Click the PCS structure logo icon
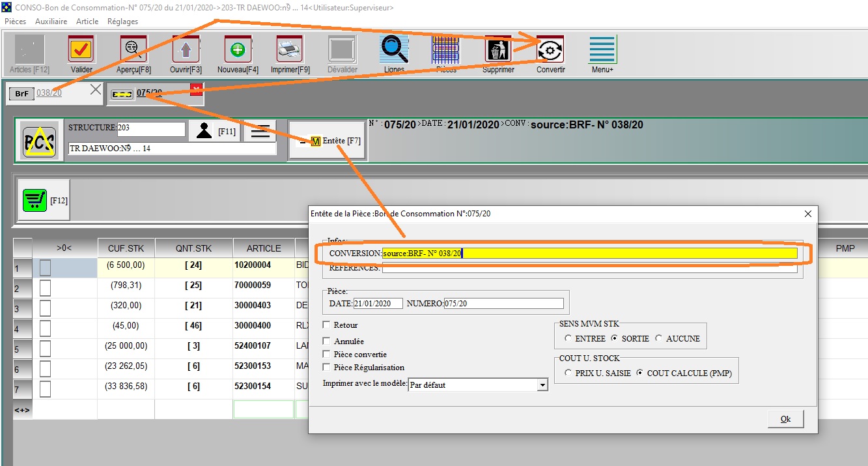 pos(38,140)
